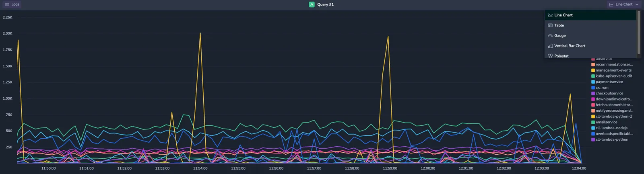Click the green A query badge
Screen dimensions: 644x174
point(312,4)
